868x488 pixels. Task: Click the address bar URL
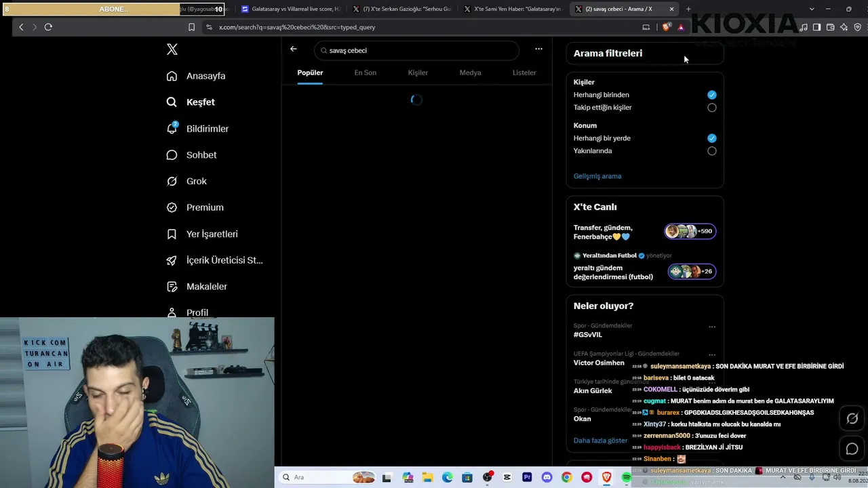tap(297, 27)
